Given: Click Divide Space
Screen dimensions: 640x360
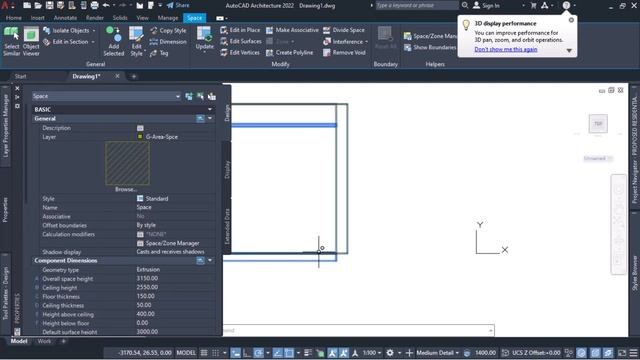Looking at the screenshot, I should (x=344, y=30).
